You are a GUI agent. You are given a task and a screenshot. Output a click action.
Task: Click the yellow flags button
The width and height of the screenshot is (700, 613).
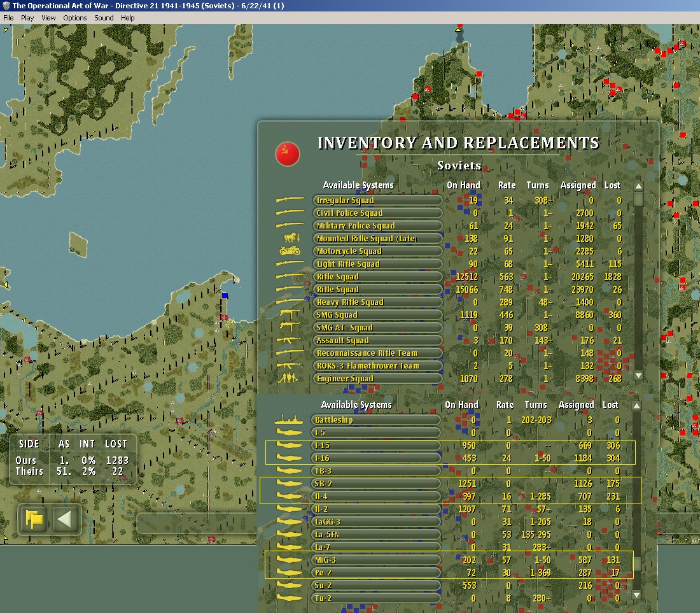coord(34,519)
